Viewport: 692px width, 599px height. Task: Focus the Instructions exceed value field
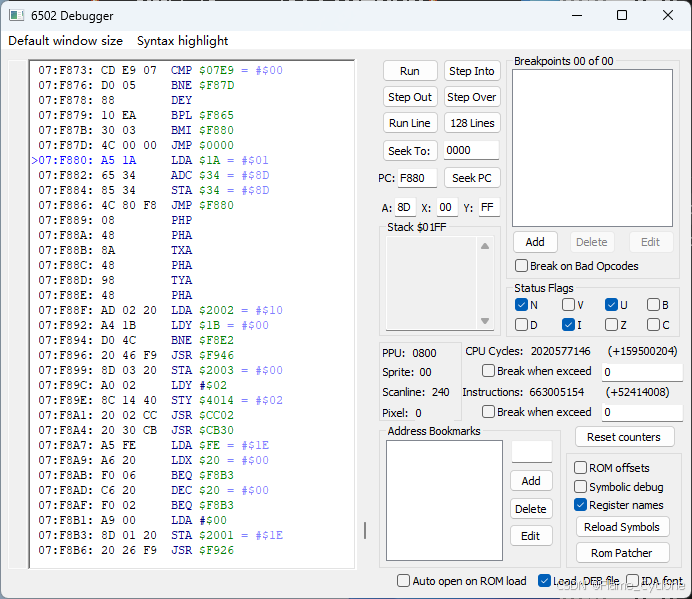click(642, 412)
